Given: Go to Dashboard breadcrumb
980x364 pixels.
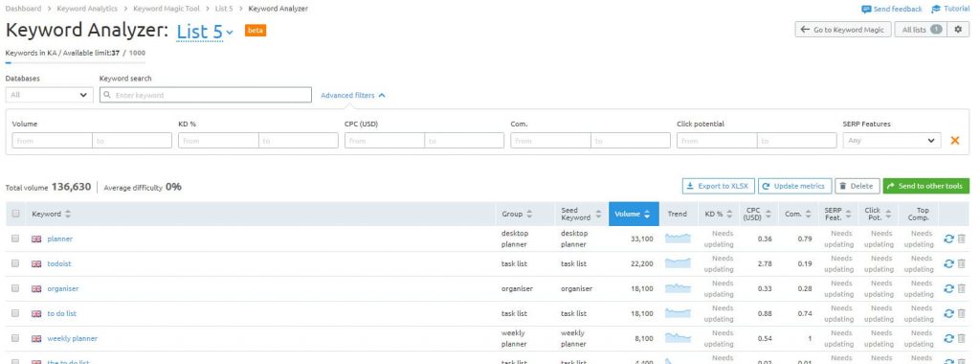Looking at the screenshot, I should click(23, 9).
